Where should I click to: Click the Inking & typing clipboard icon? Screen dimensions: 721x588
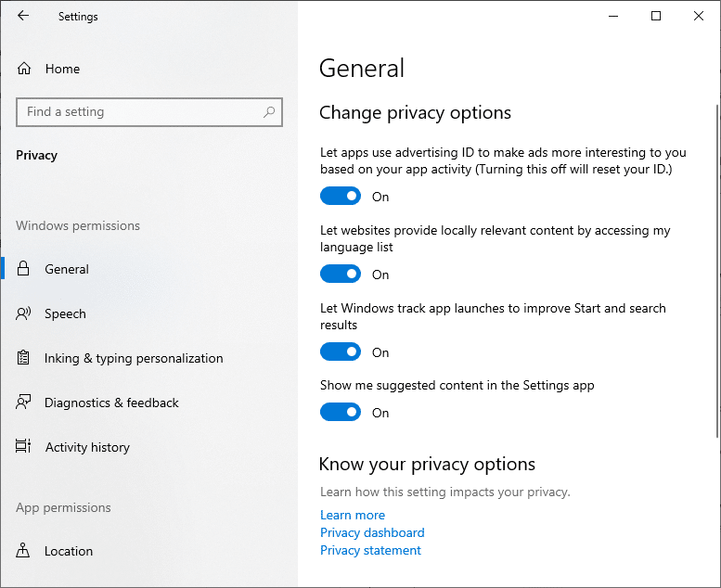(24, 358)
